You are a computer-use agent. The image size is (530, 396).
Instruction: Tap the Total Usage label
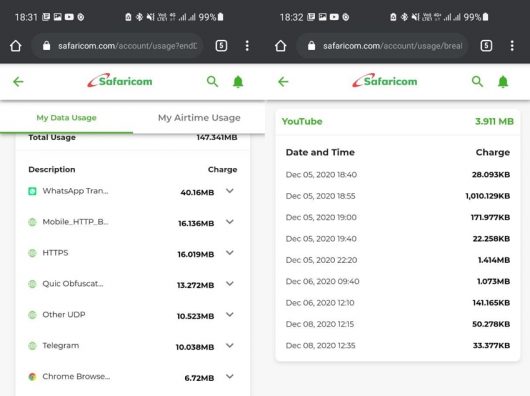(x=52, y=138)
